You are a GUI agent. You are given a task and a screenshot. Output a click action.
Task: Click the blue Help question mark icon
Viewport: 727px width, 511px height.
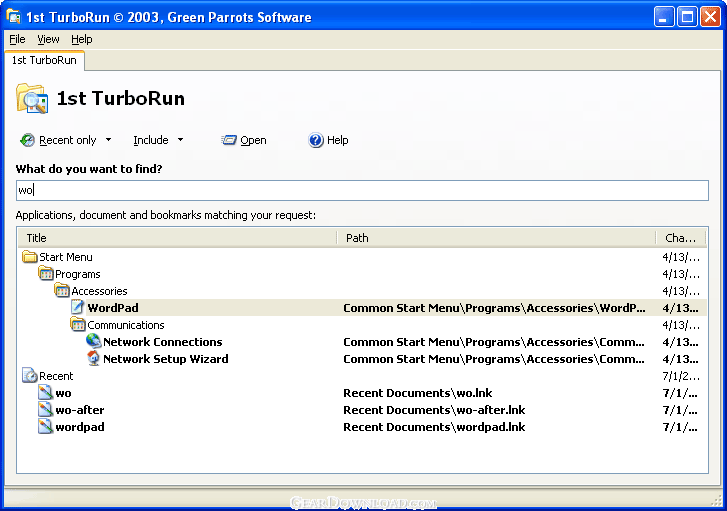click(316, 140)
